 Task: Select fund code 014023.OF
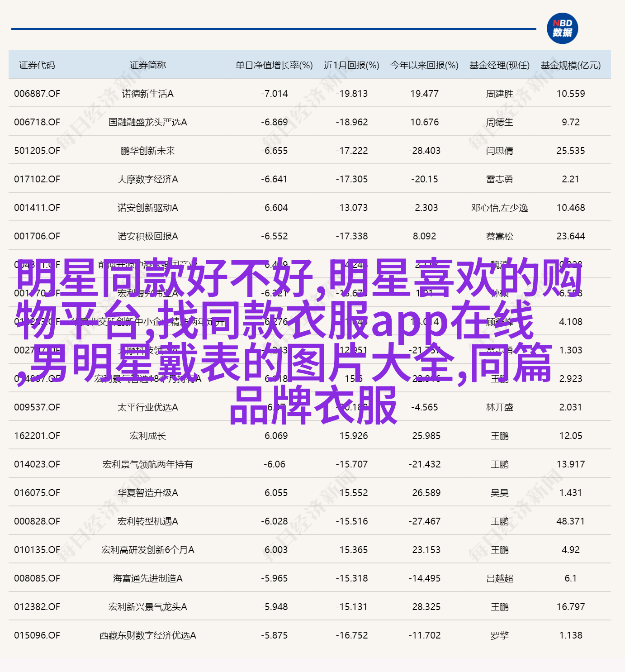click(37, 464)
